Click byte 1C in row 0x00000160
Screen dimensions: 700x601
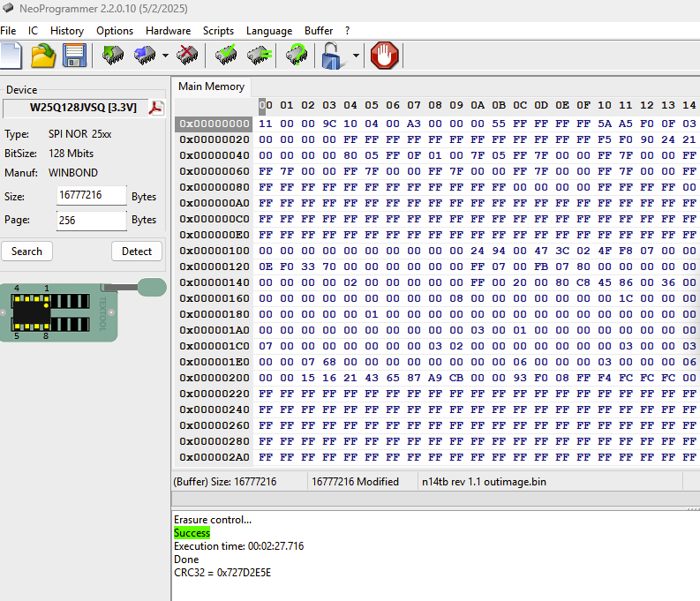coord(626,298)
